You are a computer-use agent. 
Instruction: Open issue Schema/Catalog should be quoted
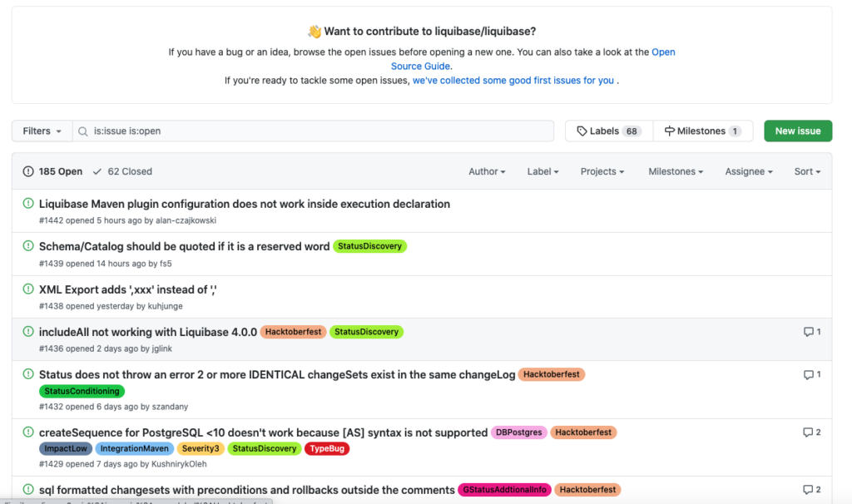click(x=184, y=246)
